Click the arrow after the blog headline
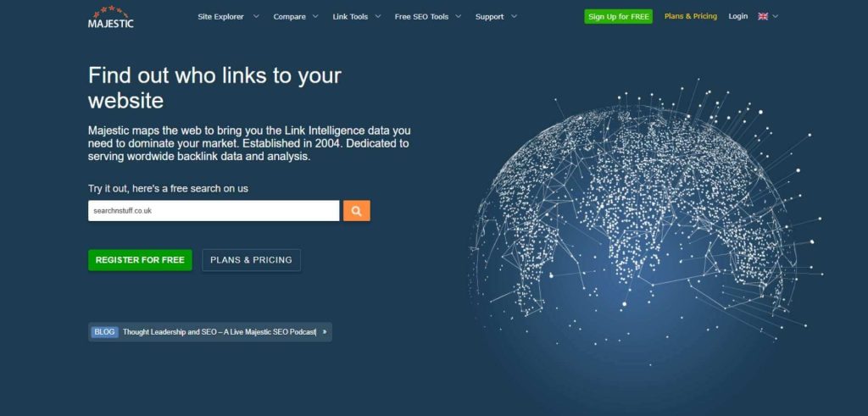The height and width of the screenshot is (416, 868). coord(324,332)
